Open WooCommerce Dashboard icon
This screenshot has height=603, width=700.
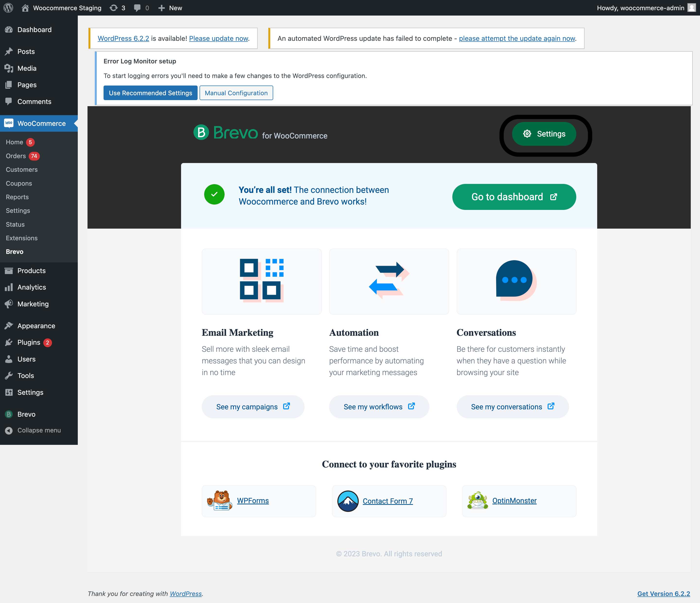coord(8,123)
